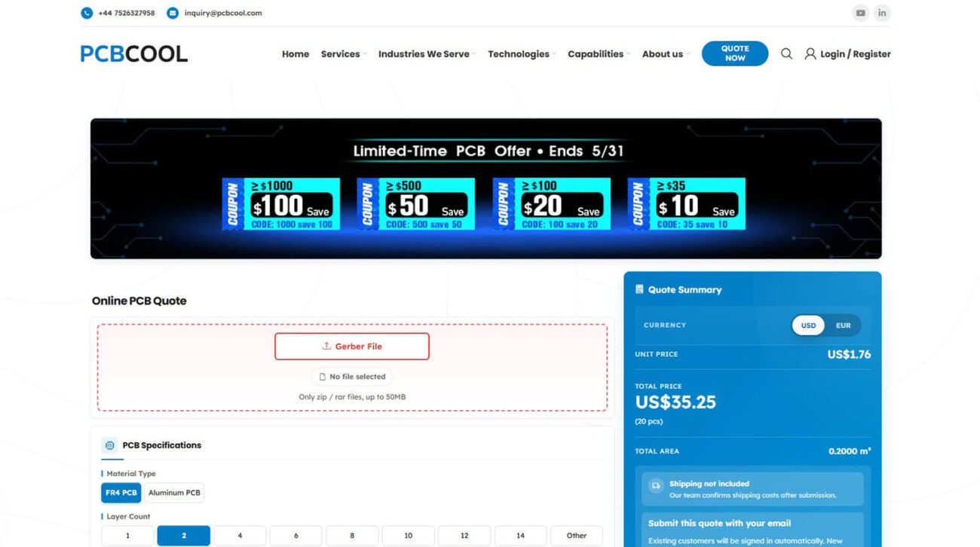980x547 pixels.
Task: Click the $50 save coupon
Action: [416, 204]
